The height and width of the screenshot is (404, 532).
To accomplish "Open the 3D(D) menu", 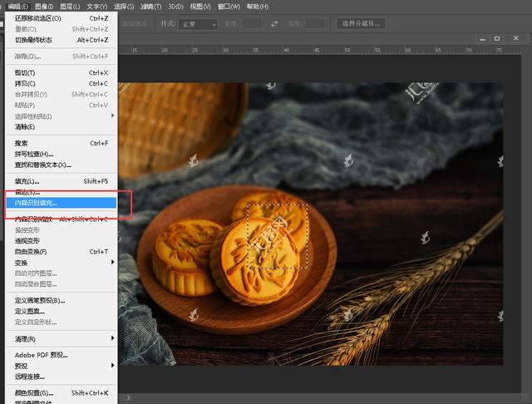I will 175,7.
